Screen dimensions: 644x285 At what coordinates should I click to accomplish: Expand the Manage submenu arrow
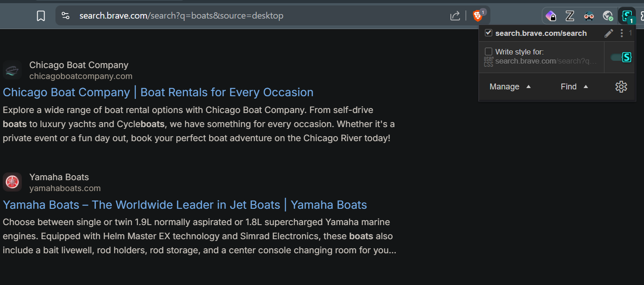(529, 87)
